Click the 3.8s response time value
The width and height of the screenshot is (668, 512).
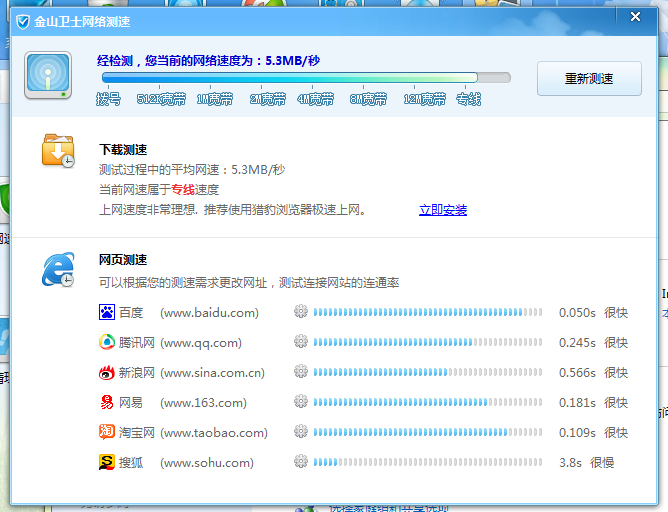[x=570, y=463]
